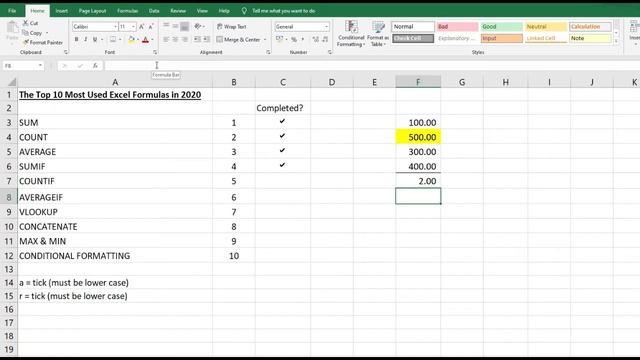Select Bottom Align icon
The width and height of the screenshot is (640, 360).
pos(184,26)
